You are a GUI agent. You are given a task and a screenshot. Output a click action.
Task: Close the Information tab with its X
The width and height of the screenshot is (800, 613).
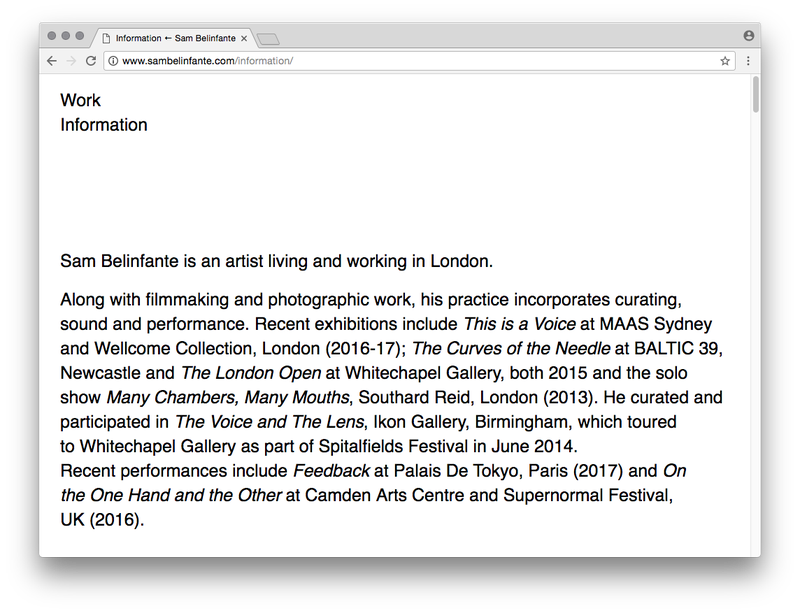pyautogui.click(x=244, y=38)
